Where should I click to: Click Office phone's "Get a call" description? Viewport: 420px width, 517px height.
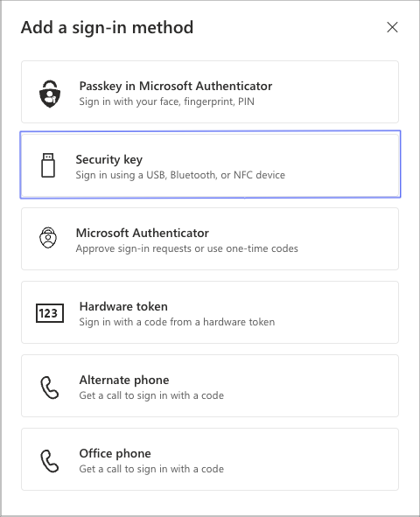pyautogui.click(x=151, y=469)
